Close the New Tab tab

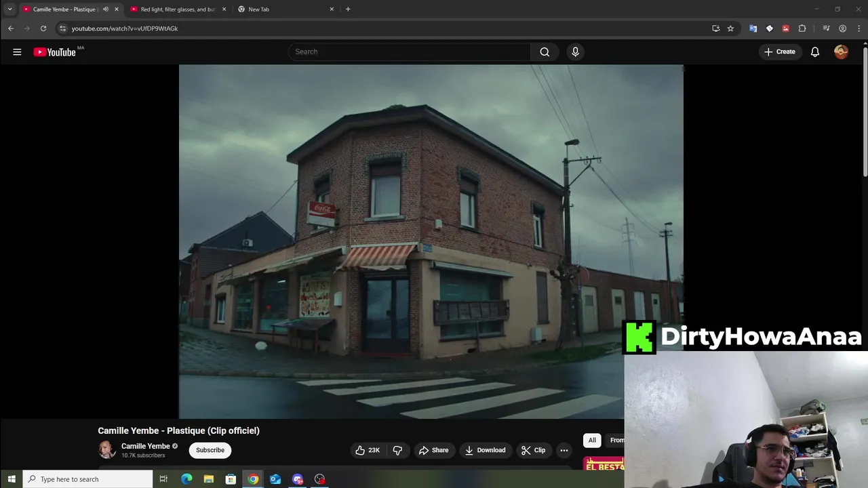[x=332, y=9]
